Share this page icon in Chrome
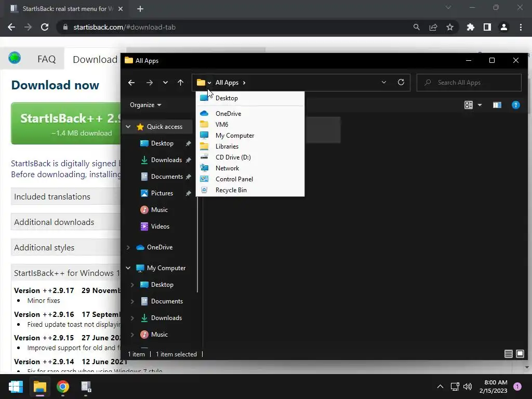This screenshot has height=399, width=532. pos(433,27)
